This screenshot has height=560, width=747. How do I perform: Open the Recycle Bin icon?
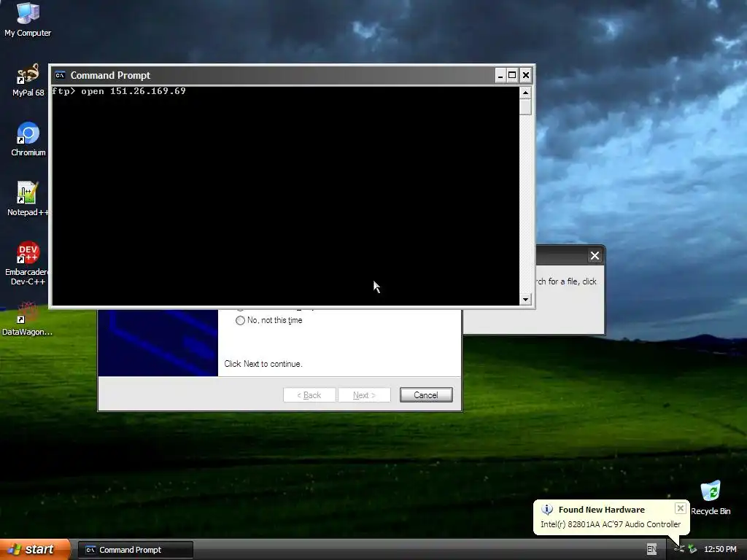click(x=711, y=498)
